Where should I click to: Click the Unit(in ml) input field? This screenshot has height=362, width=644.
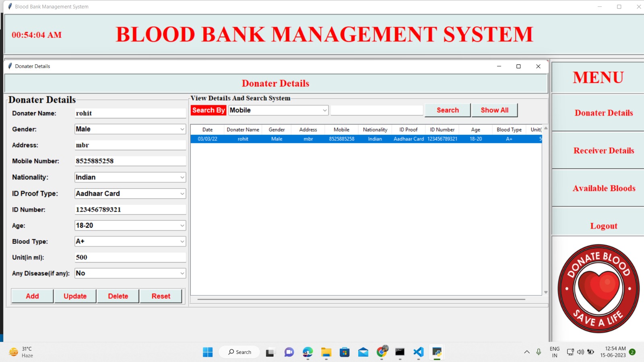click(x=130, y=257)
